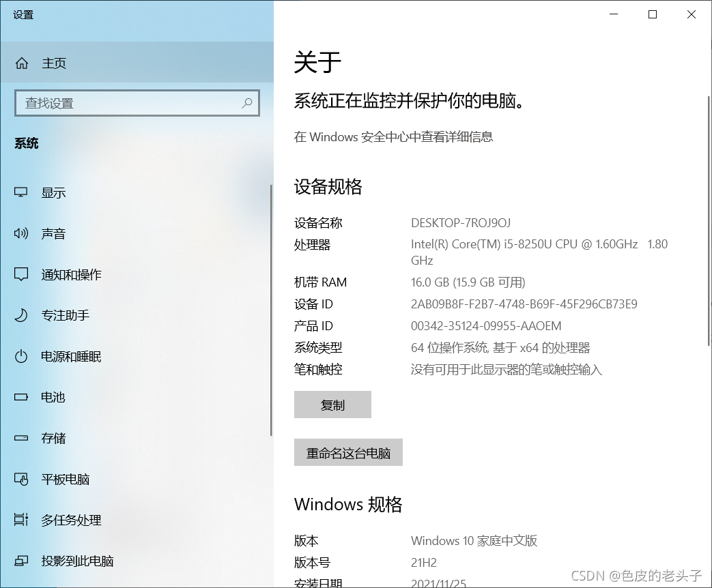Click the Display monitor icon
The height and width of the screenshot is (588, 712).
pos(21,192)
